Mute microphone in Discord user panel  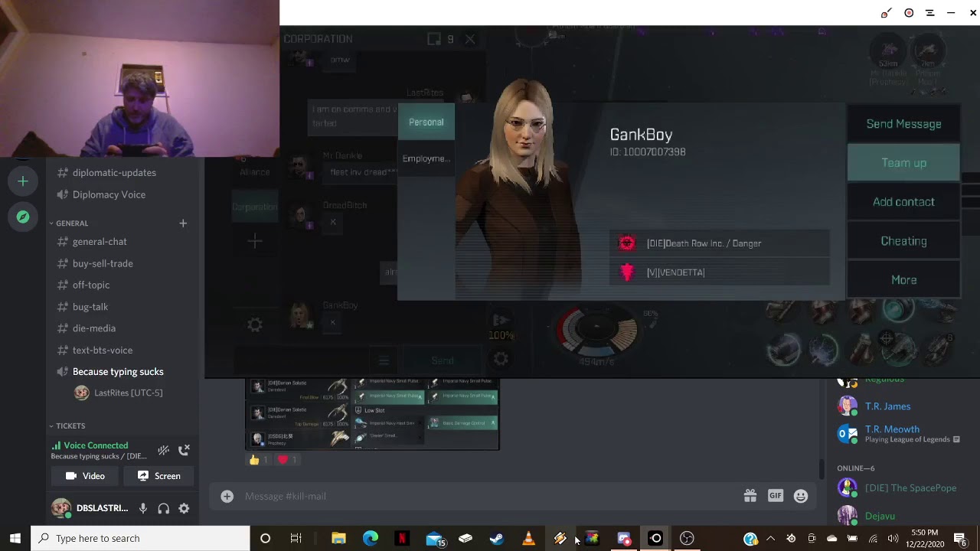142,508
